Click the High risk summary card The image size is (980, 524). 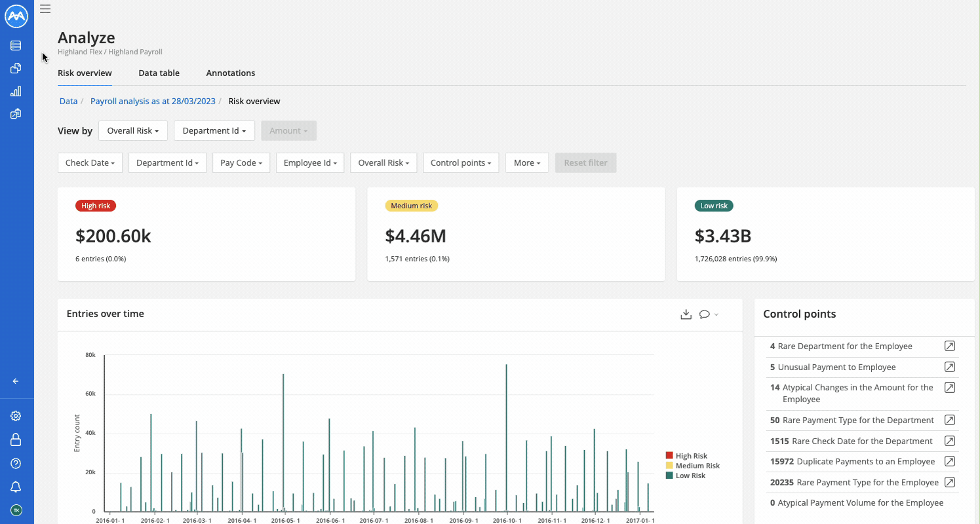coord(206,234)
